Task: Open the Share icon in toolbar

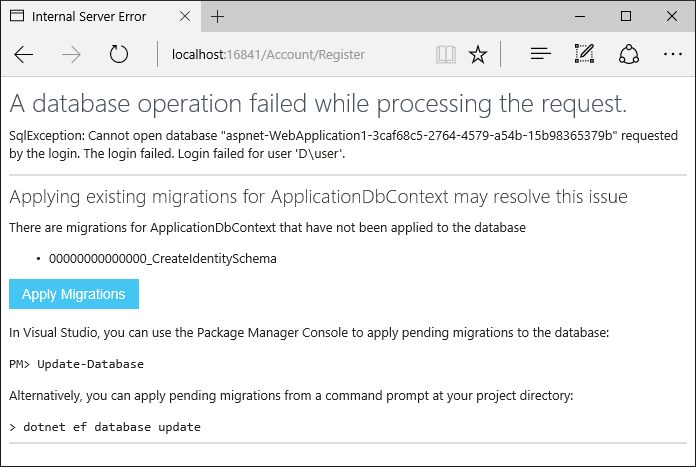Action: [x=629, y=54]
